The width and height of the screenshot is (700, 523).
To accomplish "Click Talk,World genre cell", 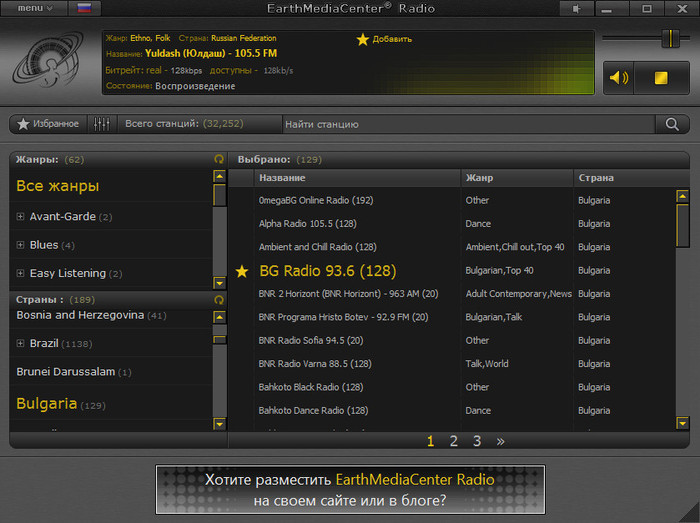I will (x=487, y=364).
